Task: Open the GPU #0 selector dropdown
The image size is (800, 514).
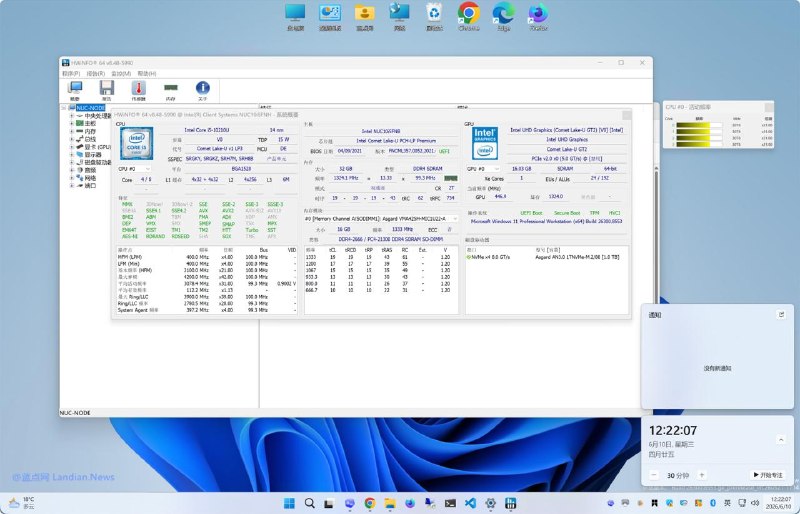Action: tap(483, 169)
